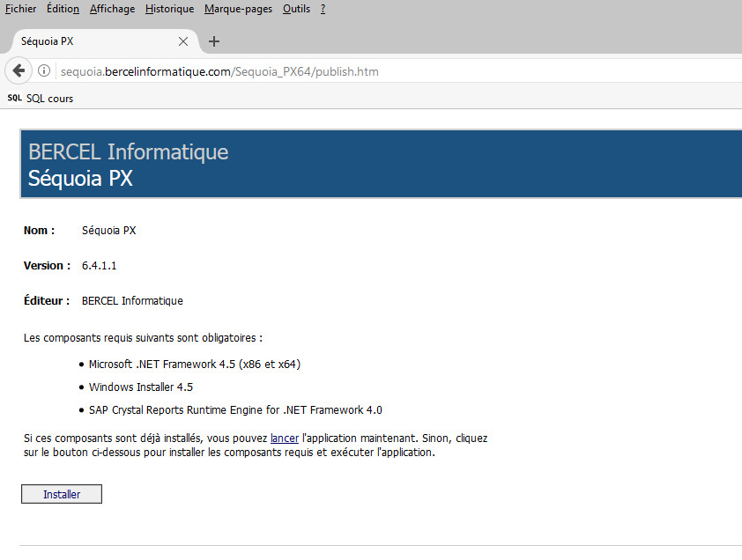This screenshot has width=742, height=560.
Task: Click the blue Séquoia PX page banner
Action: click(379, 164)
